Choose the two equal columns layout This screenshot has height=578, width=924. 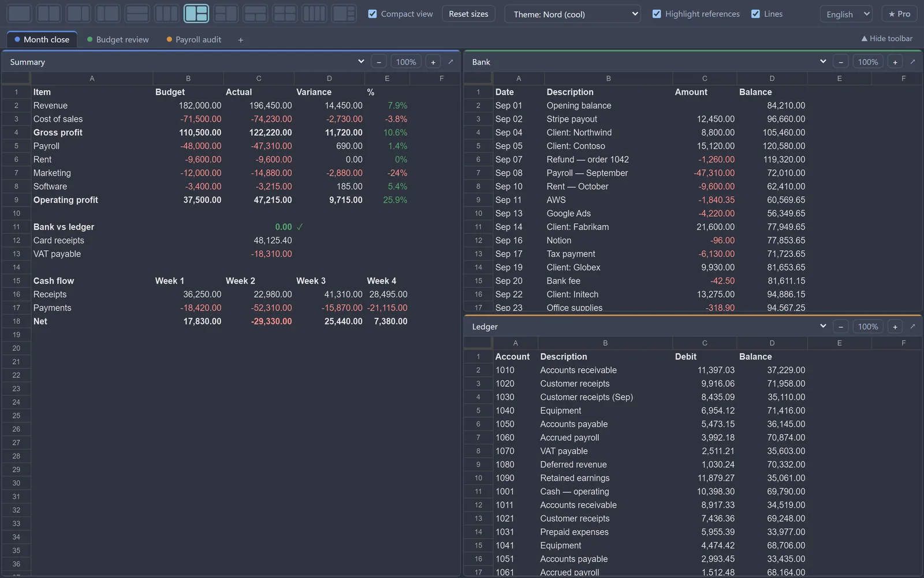[49, 13]
